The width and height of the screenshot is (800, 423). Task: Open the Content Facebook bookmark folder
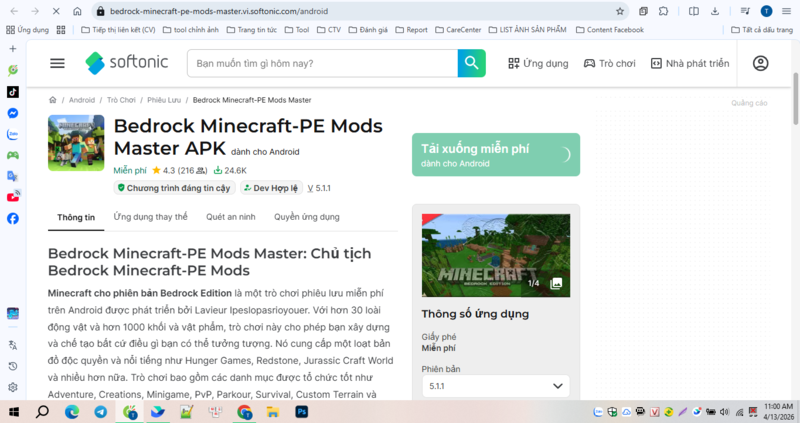click(x=610, y=30)
